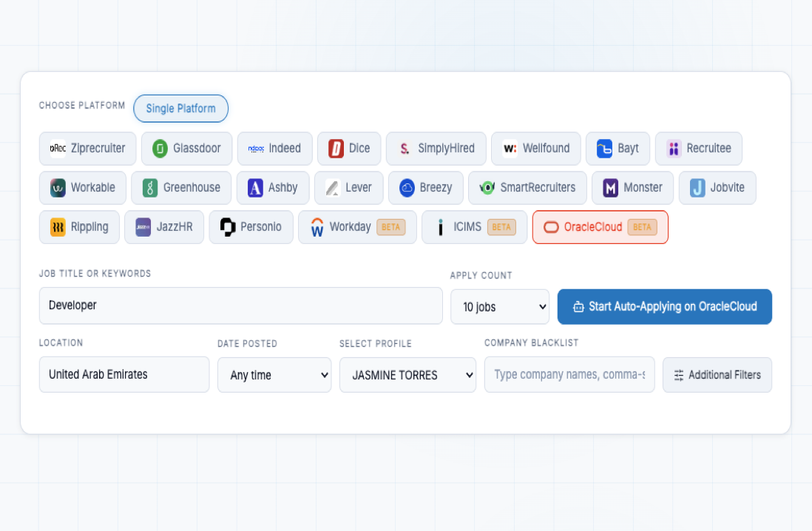Pick the Rippling yellow logo icon
The width and height of the screenshot is (812, 531).
58,227
